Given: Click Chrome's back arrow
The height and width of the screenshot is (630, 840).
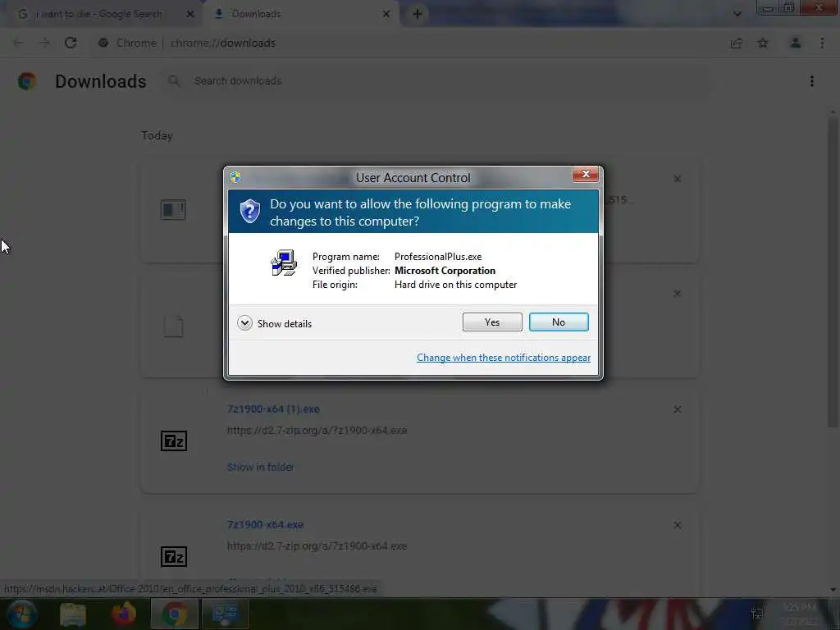Looking at the screenshot, I should pyautogui.click(x=18, y=43).
